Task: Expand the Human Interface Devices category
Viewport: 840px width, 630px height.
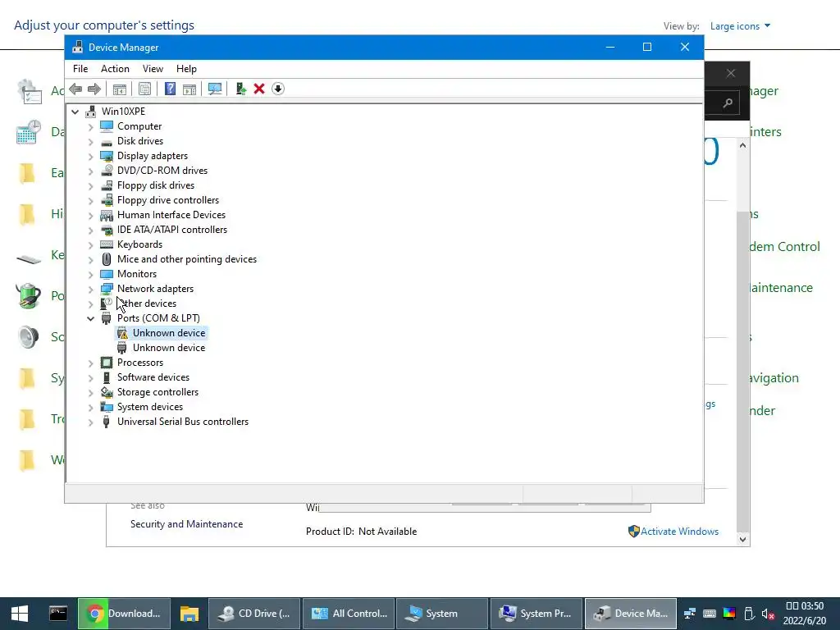Action: 90,216
